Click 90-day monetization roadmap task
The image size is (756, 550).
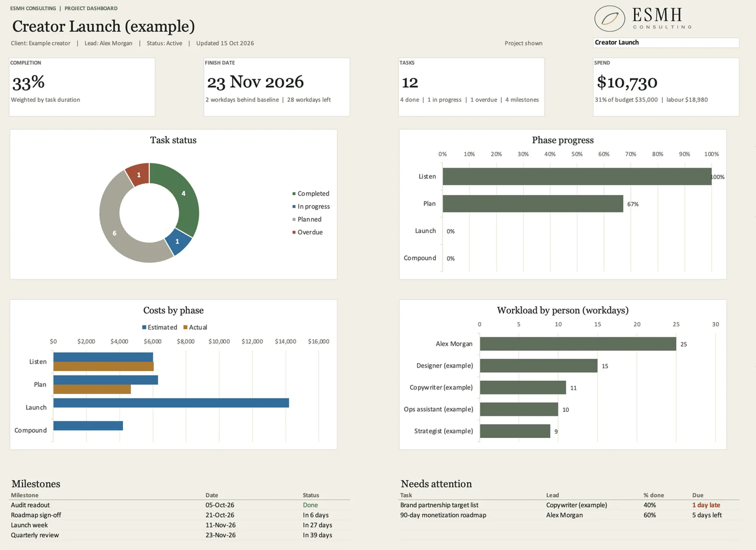tap(443, 515)
